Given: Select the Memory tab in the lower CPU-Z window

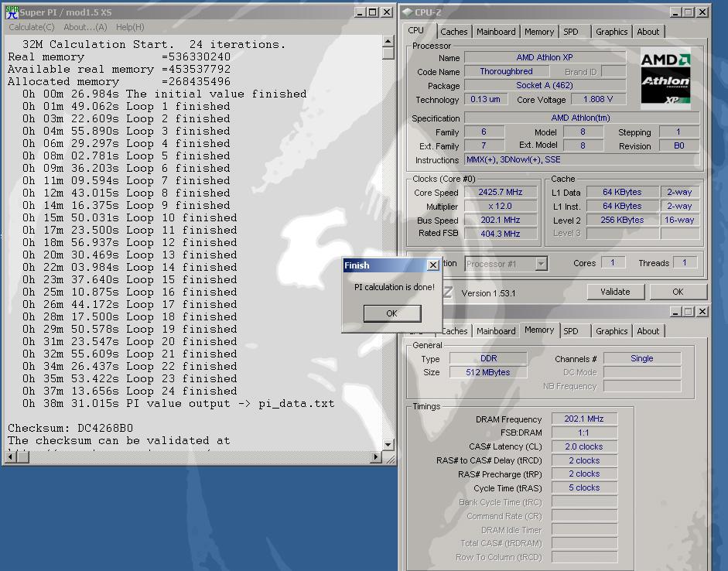Looking at the screenshot, I should [539, 330].
